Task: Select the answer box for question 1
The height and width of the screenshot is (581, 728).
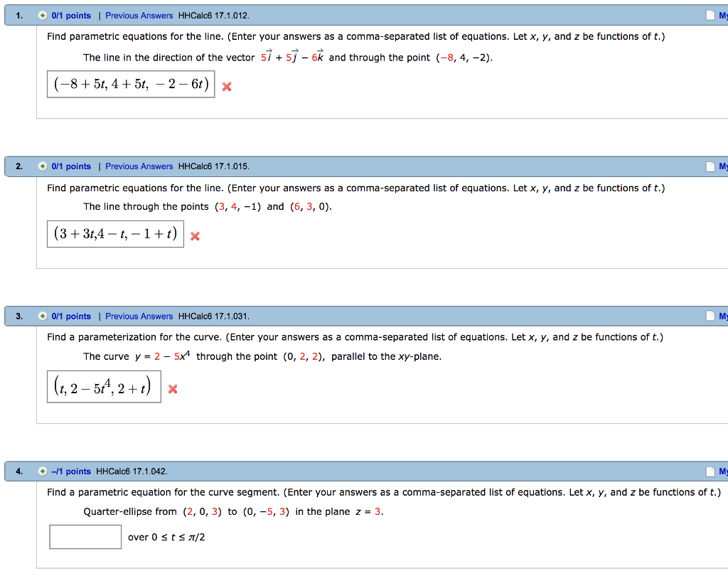Action: click(130, 84)
